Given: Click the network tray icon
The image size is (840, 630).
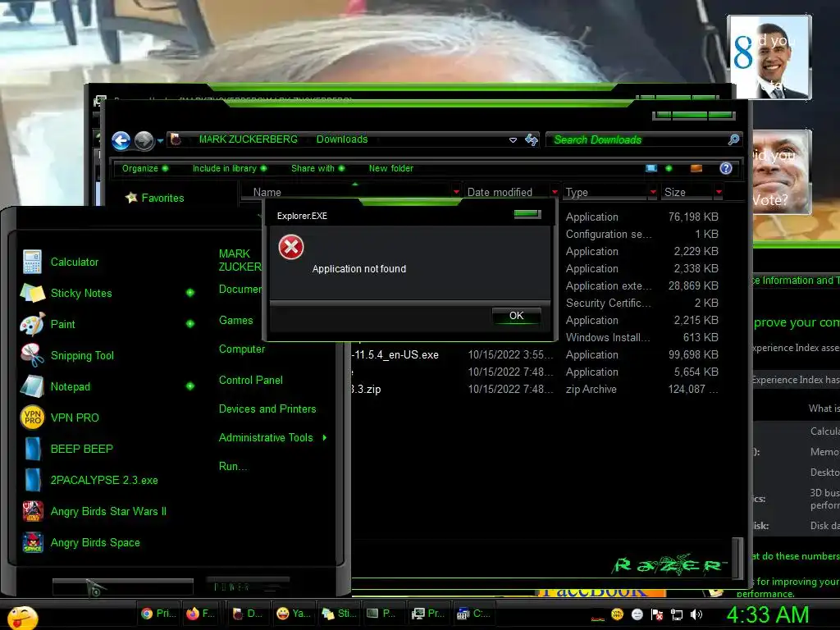Looking at the screenshot, I should (x=677, y=614).
